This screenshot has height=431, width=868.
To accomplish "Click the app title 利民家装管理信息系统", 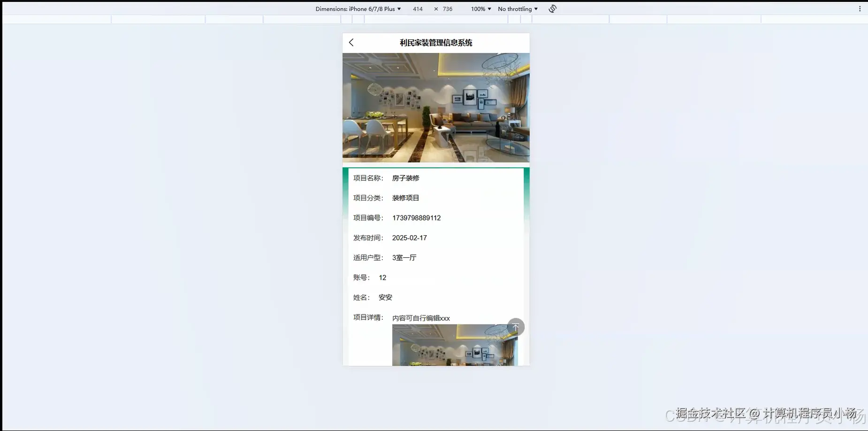I will (x=435, y=42).
